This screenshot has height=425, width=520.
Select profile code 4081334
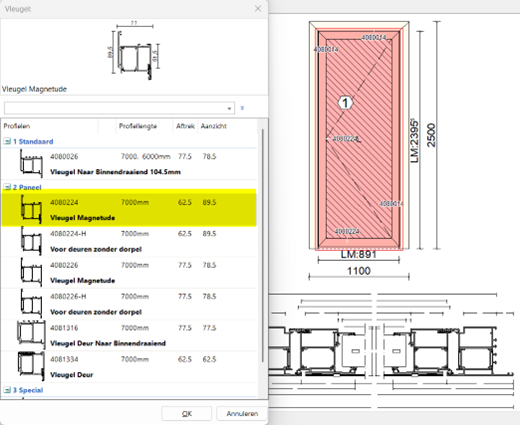click(x=64, y=359)
